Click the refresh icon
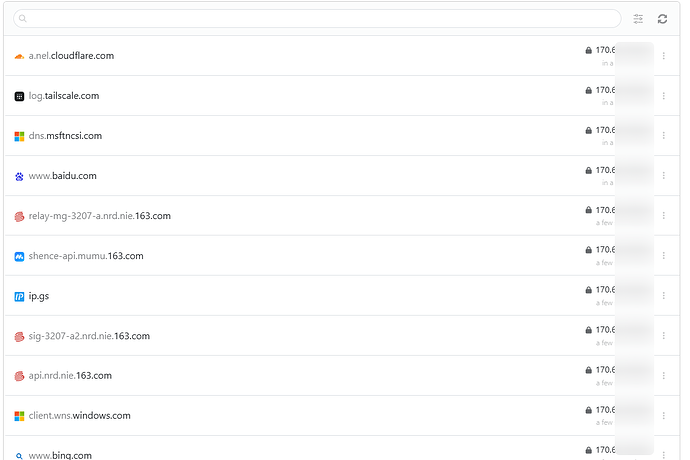This screenshot has width=690, height=460. (662, 19)
